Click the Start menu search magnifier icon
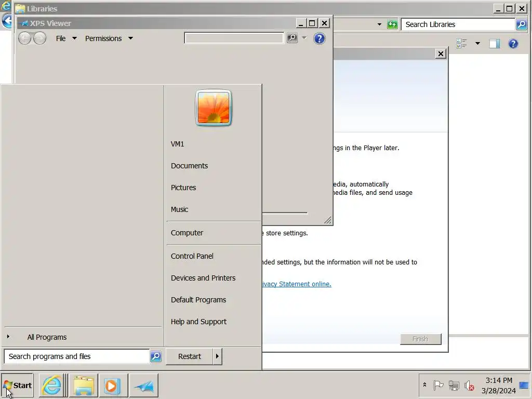The height and width of the screenshot is (399, 532). tap(156, 356)
